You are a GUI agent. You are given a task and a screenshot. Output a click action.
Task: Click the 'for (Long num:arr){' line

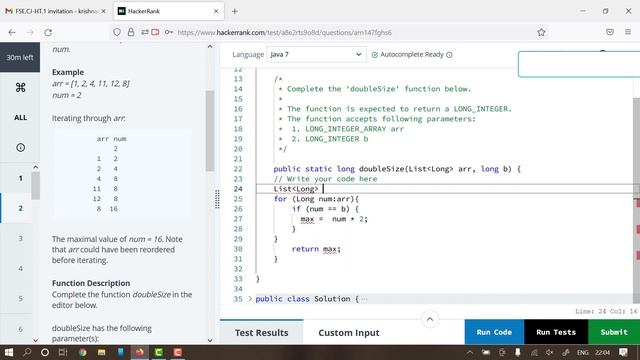316,199
